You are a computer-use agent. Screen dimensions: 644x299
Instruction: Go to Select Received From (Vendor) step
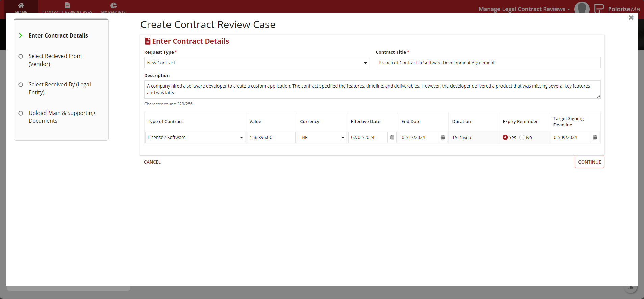pyautogui.click(x=55, y=60)
